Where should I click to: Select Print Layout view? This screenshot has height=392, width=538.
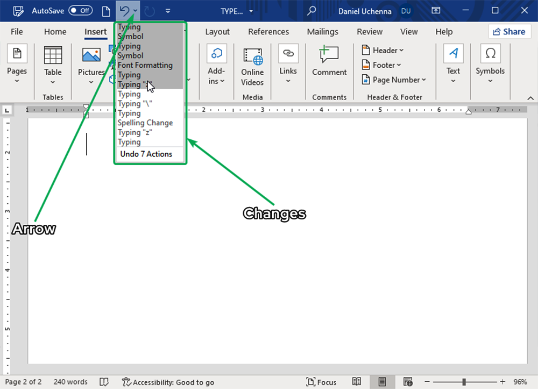coord(382,382)
